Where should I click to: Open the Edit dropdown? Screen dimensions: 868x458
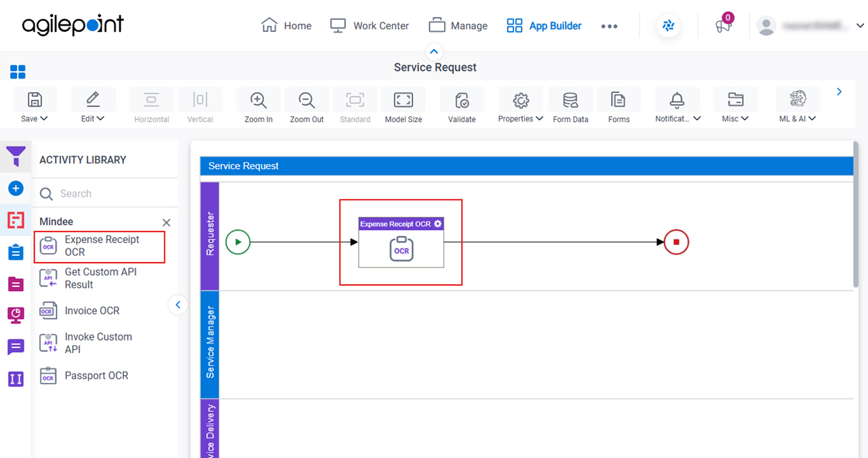coord(93,106)
